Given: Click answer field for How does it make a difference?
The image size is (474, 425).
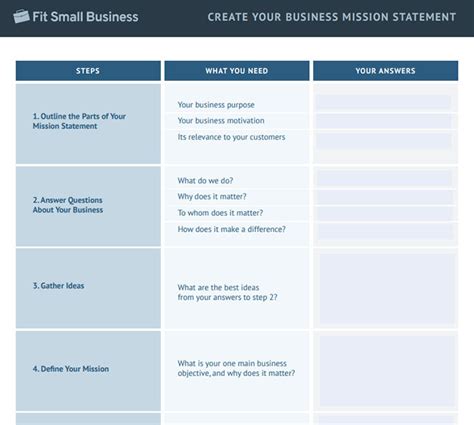Looking at the screenshot, I should 385,232.
